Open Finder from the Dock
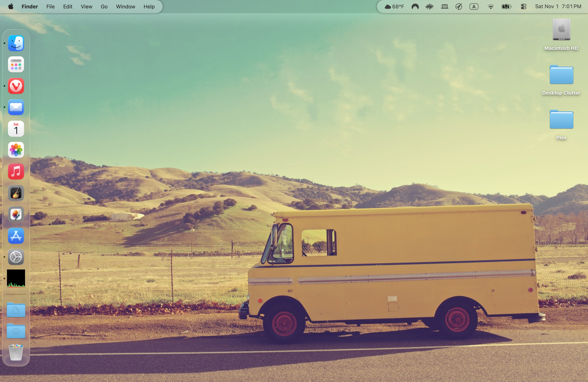 click(x=16, y=43)
